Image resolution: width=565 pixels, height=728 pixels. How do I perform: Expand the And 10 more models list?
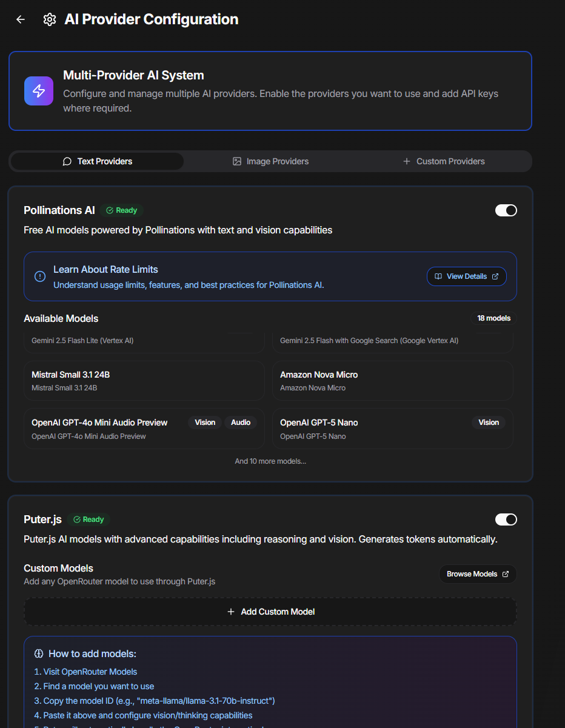coord(270,461)
